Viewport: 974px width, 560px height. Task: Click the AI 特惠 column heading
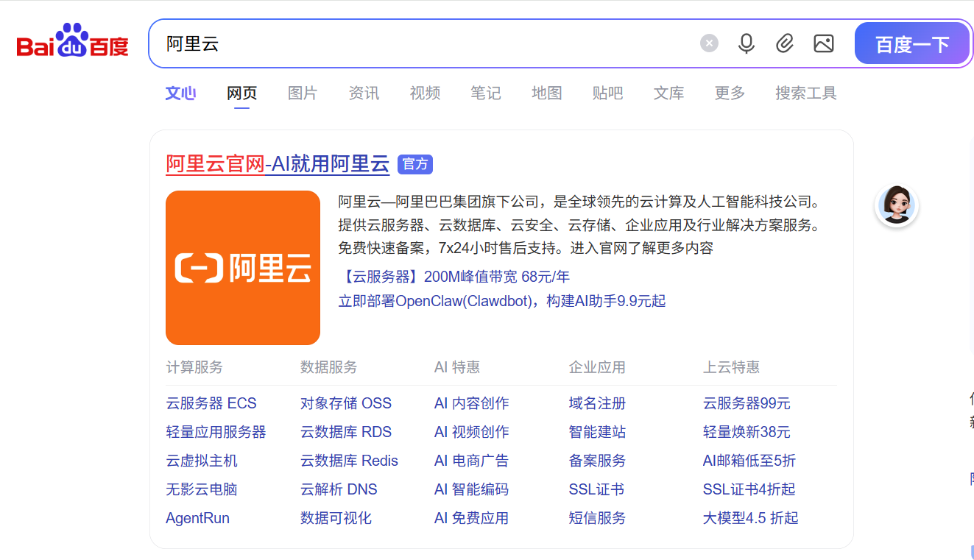[x=457, y=366]
